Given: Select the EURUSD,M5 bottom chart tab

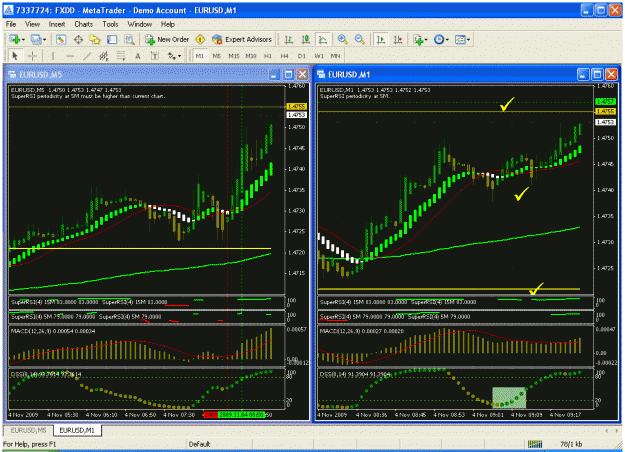Looking at the screenshot, I should pos(28,430).
